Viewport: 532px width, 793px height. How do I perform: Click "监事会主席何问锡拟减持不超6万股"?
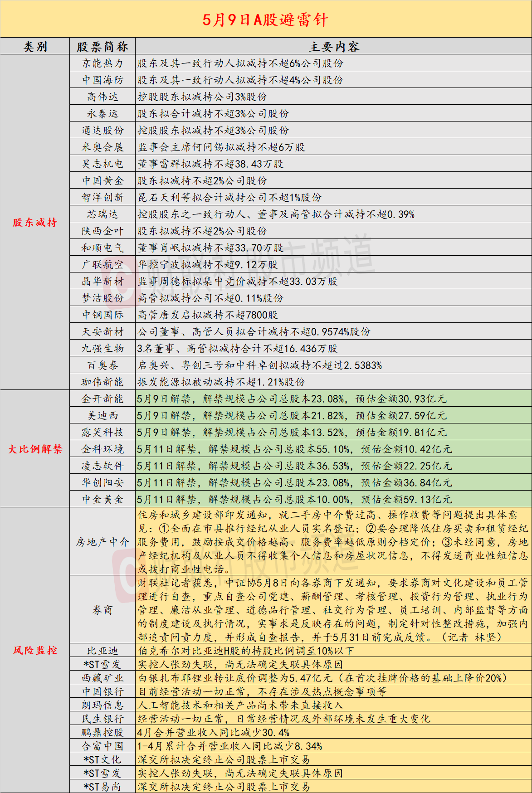[221, 147]
